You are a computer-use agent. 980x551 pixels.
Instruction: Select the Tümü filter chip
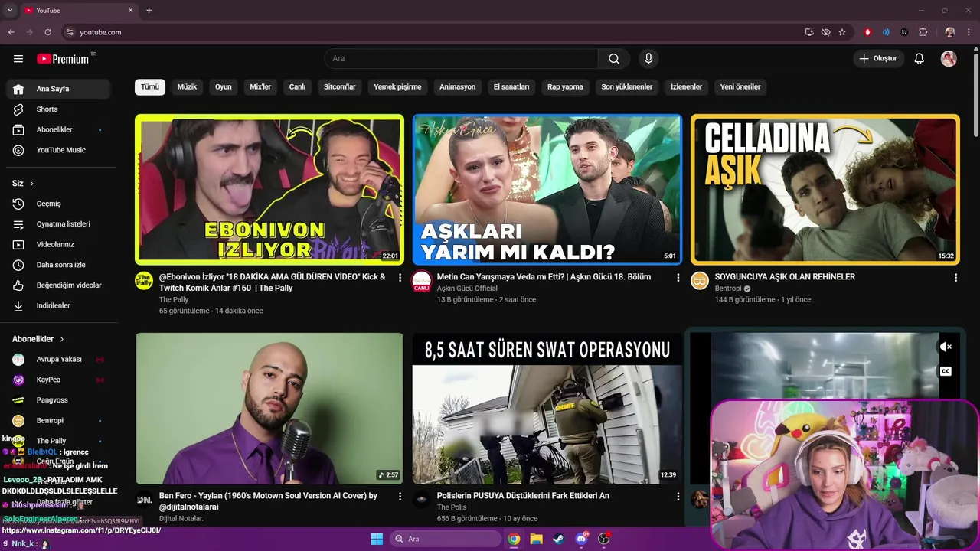tap(150, 87)
